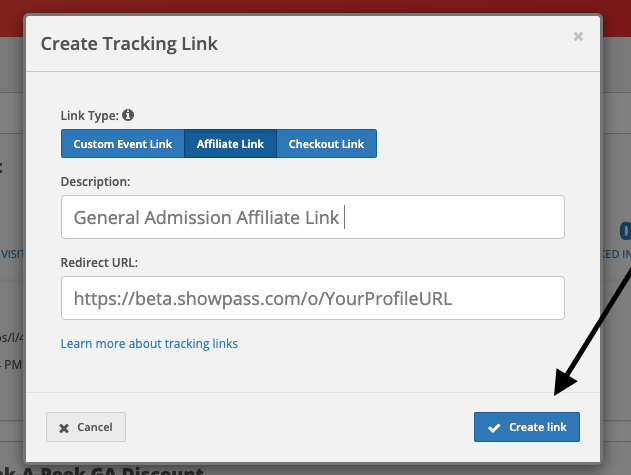
Task: Select the Affiliate Link type
Action: pos(230,144)
